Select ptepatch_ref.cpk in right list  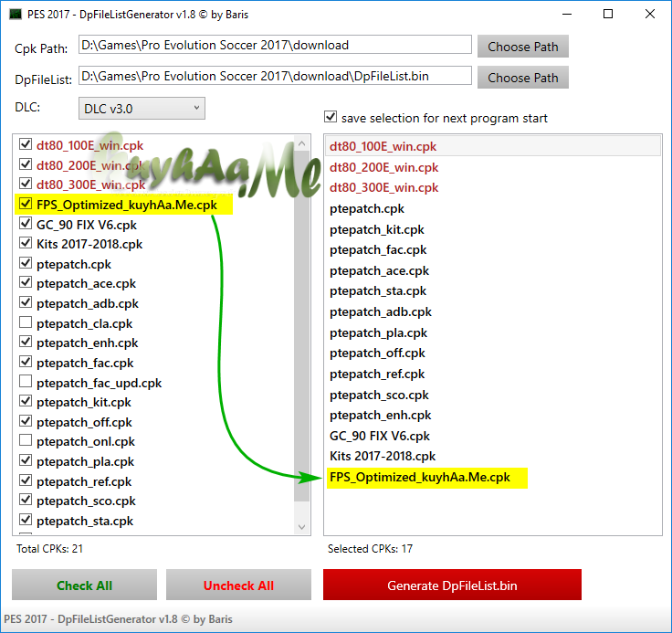(x=492, y=374)
